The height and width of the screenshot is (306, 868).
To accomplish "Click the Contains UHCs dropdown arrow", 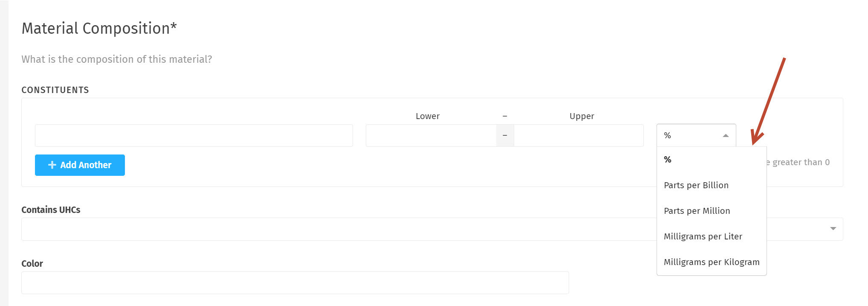I will (833, 229).
